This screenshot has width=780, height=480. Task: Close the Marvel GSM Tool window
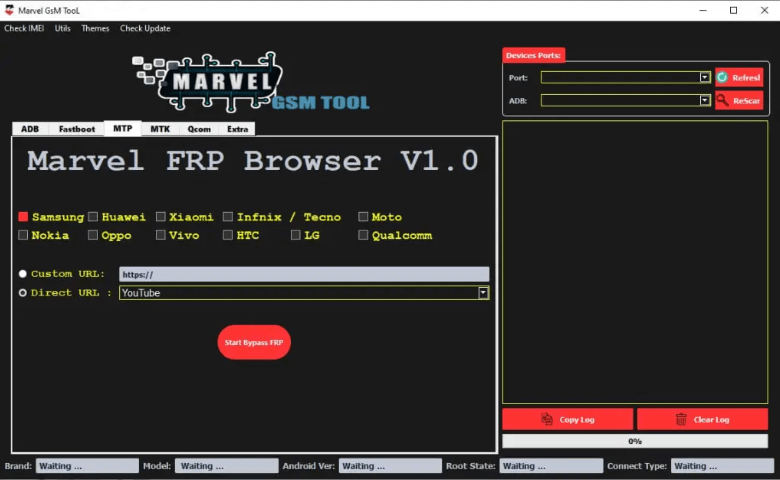click(764, 10)
